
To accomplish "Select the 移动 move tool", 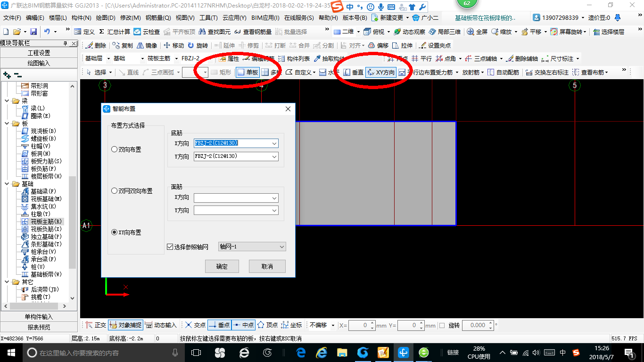I will [x=173, y=45].
